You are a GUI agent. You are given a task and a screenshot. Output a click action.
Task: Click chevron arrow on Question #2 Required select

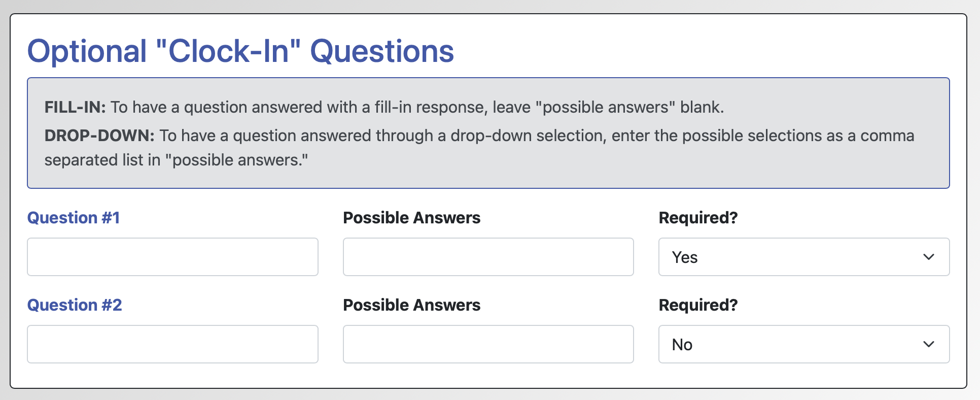point(928,344)
